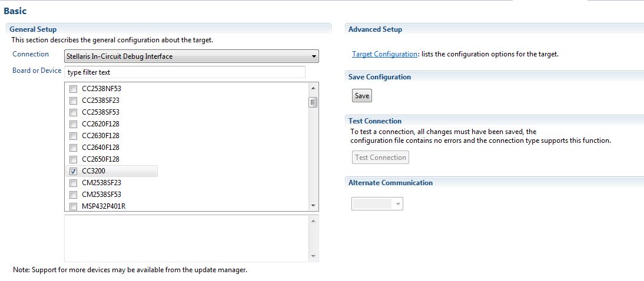Select the CC2640F128 list entry
This screenshot has height=281, width=644.
coord(101,148)
